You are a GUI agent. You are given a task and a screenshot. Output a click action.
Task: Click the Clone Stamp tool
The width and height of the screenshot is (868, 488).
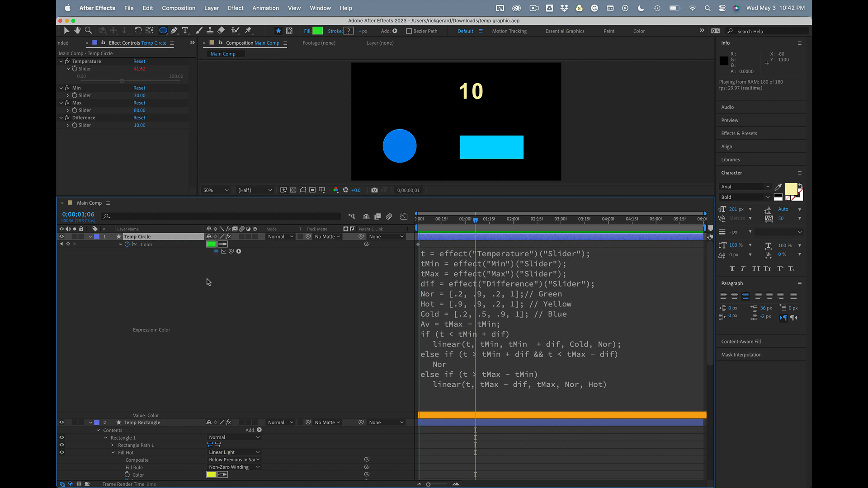click(x=210, y=30)
